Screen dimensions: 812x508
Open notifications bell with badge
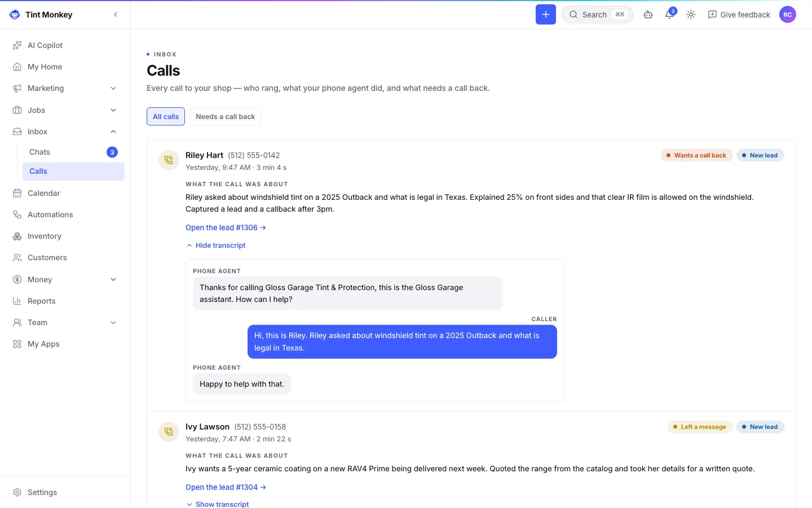pos(670,15)
